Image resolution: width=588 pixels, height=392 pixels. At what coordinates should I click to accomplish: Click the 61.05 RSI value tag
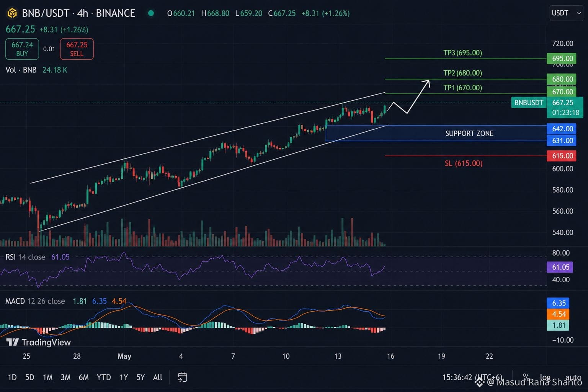pos(560,267)
